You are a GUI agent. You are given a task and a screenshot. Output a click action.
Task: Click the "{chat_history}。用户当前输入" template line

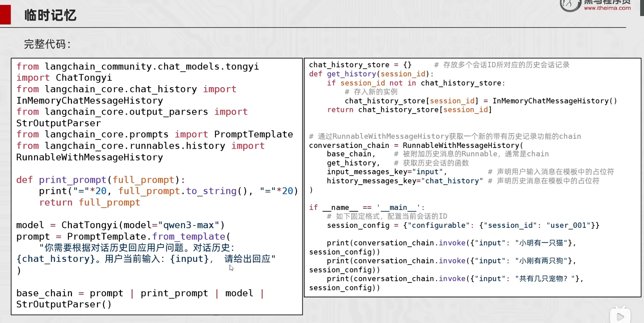[146, 259]
